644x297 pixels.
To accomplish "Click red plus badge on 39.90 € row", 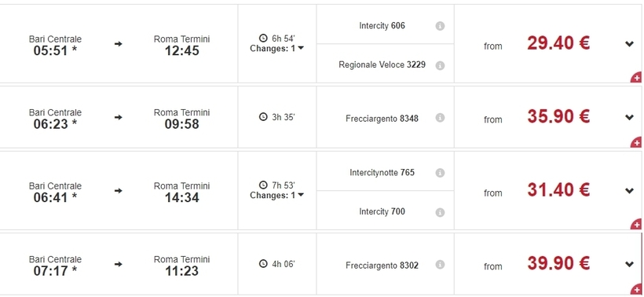I will (x=637, y=289).
